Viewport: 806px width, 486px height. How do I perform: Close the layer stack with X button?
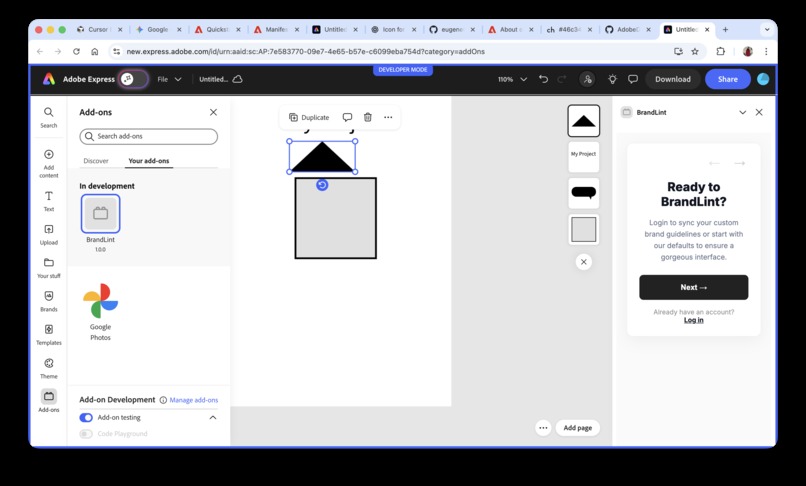(x=583, y=262)
